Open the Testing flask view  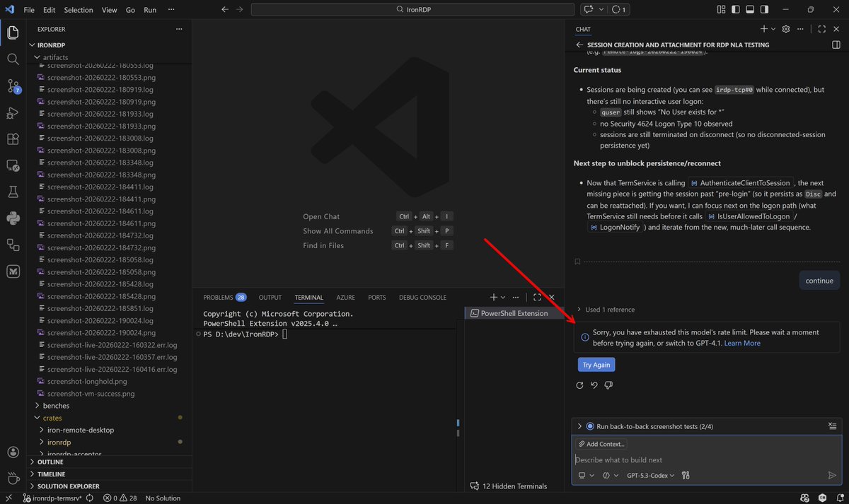click(13, 192)
